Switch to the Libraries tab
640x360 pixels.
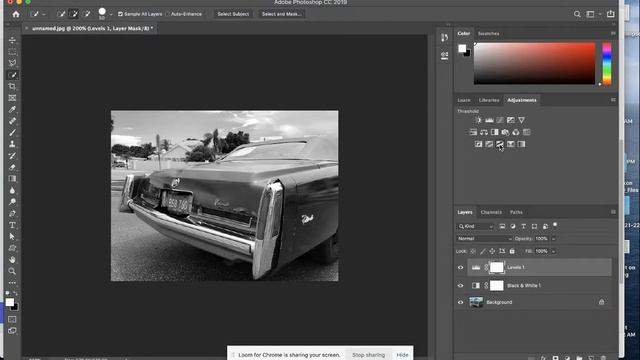click(489, 100)
